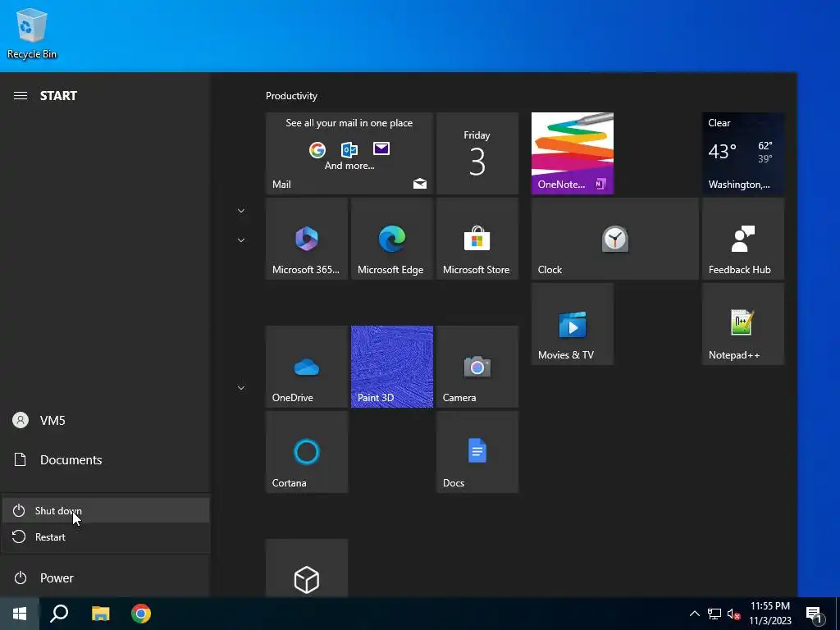Image resolution: width=840 pixels, height=630 pixels.
Task: Launch Microsoft 365 tile
Action: tap(307, 239)
